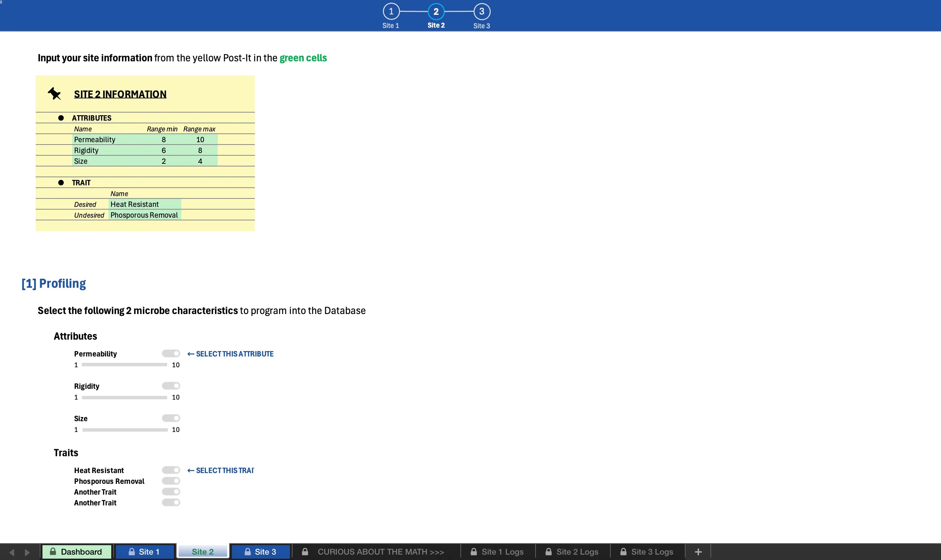
Task: Click the step 3 circle icon
Action: click(x=482, y=12)
